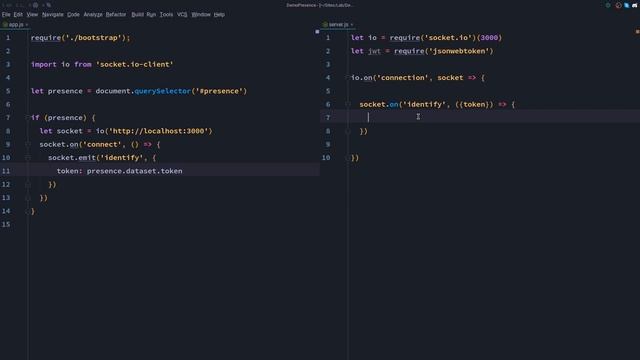The width and height of the screenshot is (640, 360).
Task: Click the node file icon on app.js tab
Action: (x=5, y=25)
